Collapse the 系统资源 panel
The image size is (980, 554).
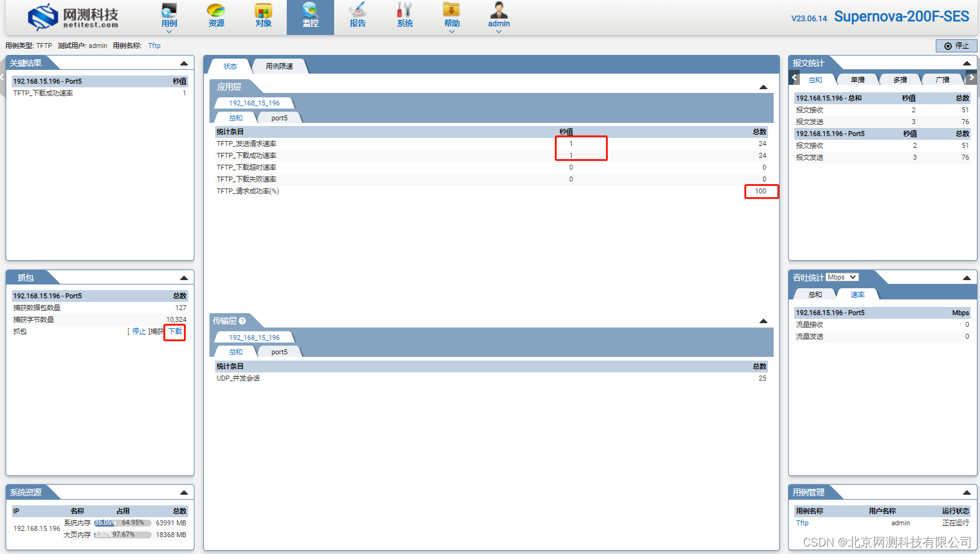184,492
